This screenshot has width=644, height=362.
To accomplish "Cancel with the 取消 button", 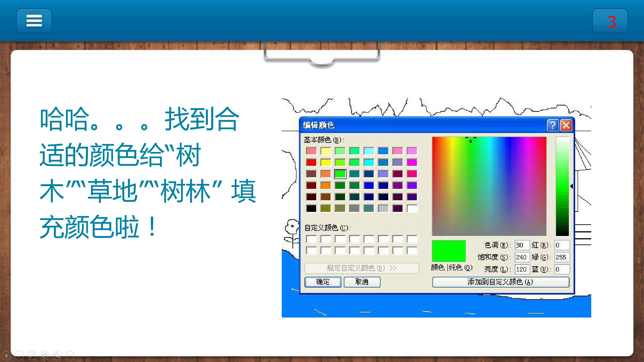I will click(x=362, y=282).
